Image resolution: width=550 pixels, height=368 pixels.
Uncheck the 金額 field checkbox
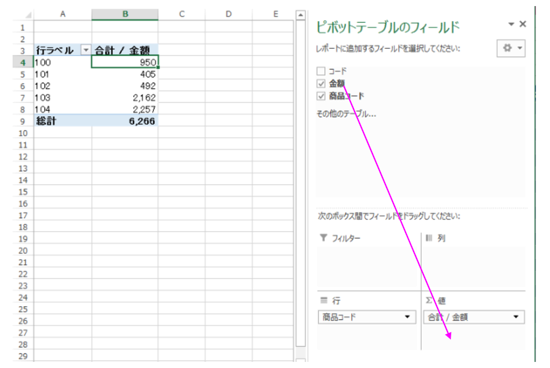coord(321,83)
